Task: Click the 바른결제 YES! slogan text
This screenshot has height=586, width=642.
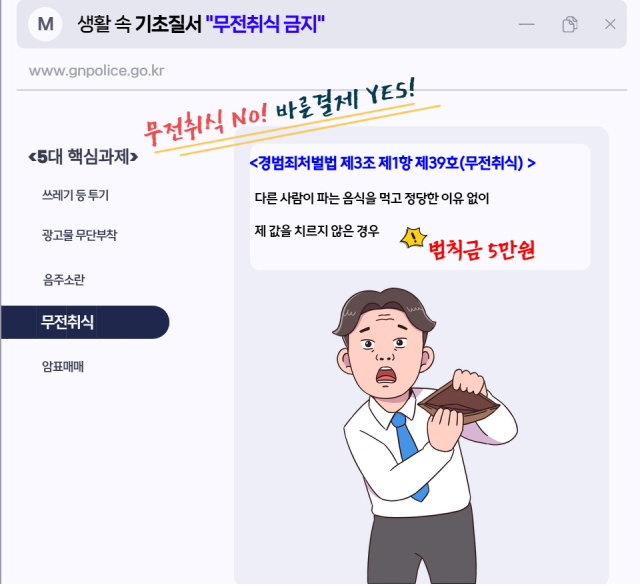Action: pyautogui.click(x=345, y=100)
